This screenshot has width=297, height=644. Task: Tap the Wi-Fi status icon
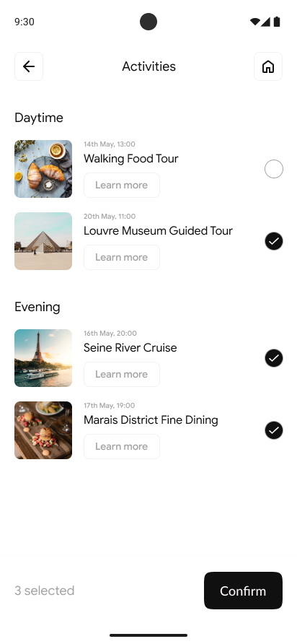(x=254, y=22)
